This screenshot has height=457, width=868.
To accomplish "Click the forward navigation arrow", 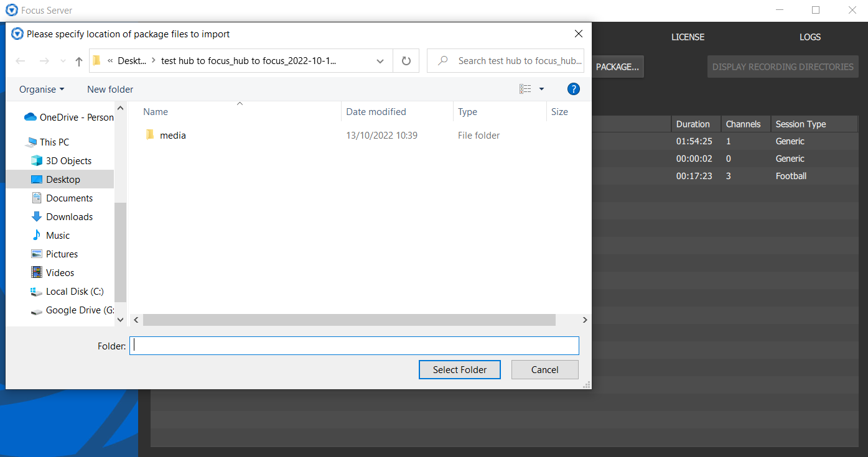I will click(x=44, y=61).
